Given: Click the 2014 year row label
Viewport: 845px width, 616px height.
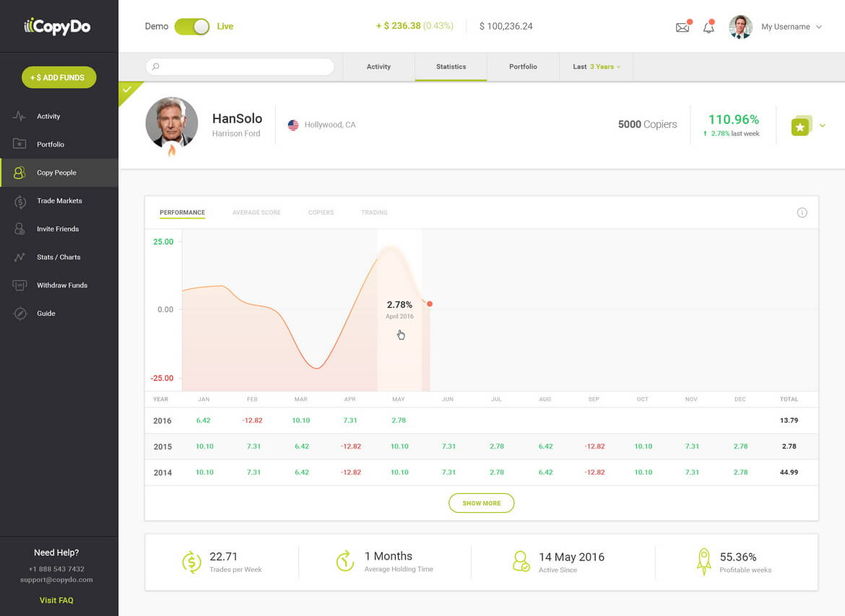Looking at the screenshot, I should pyautogui.click(x=162, y=472).
